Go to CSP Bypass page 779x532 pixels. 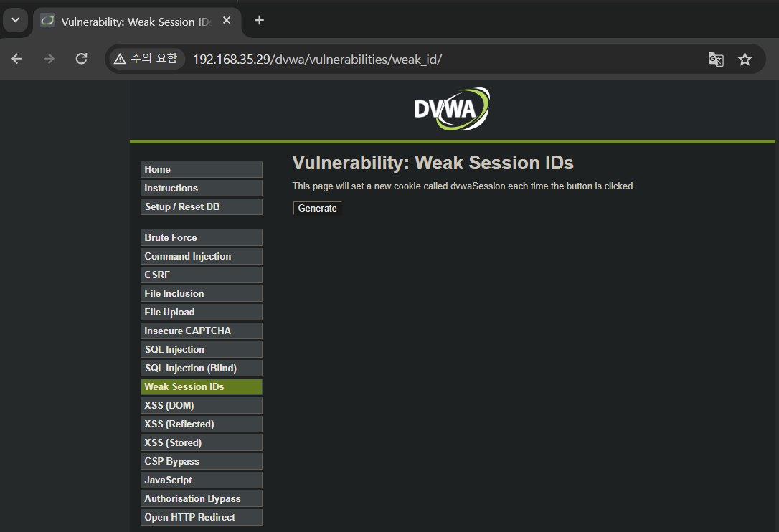click(202, 461)
